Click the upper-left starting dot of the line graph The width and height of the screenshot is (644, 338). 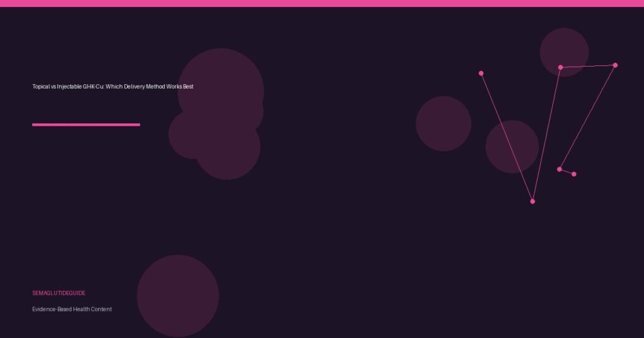point(481,74)
